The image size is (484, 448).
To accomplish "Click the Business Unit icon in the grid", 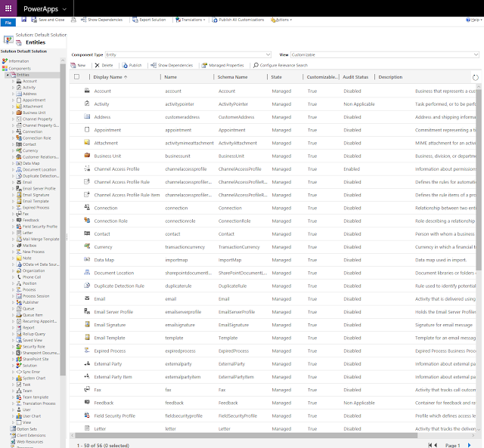I will coord(87,156).
